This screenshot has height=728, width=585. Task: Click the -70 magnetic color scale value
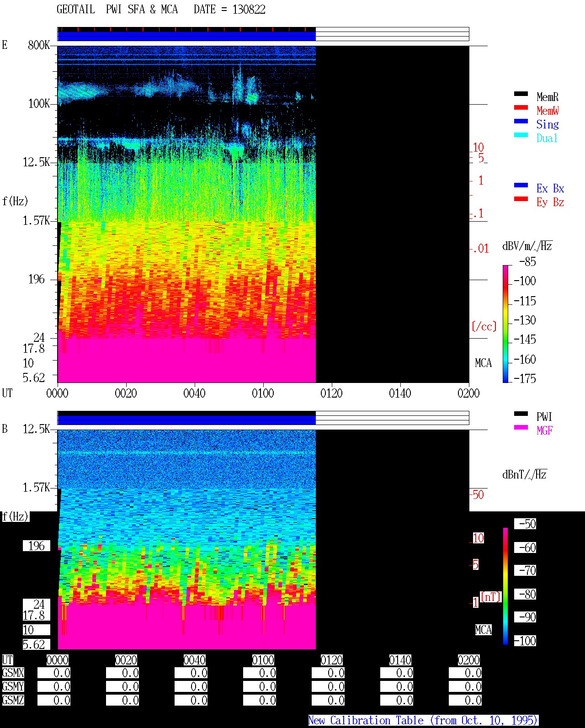click(x=525, y=570)
